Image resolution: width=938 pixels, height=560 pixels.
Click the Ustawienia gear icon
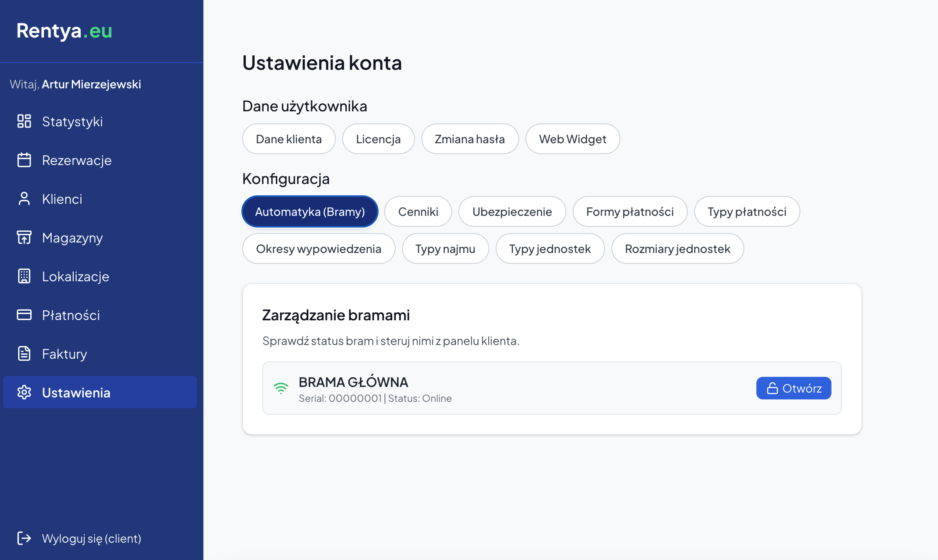(x=24, y=392)
